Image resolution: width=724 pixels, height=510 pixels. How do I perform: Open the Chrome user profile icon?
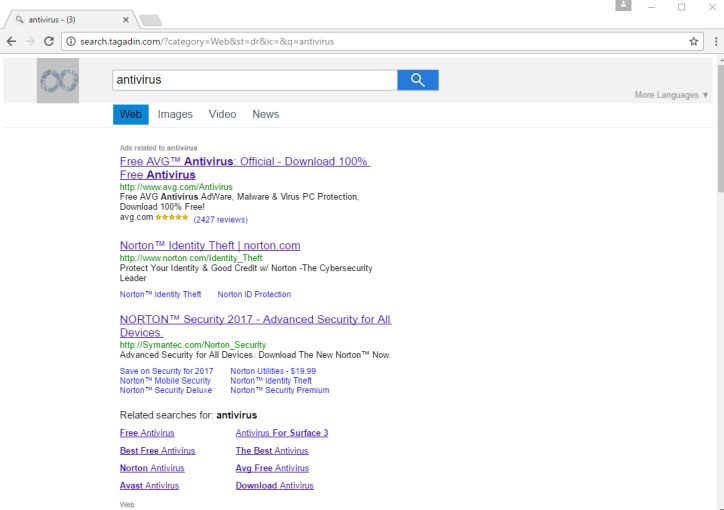coord(623,6)
